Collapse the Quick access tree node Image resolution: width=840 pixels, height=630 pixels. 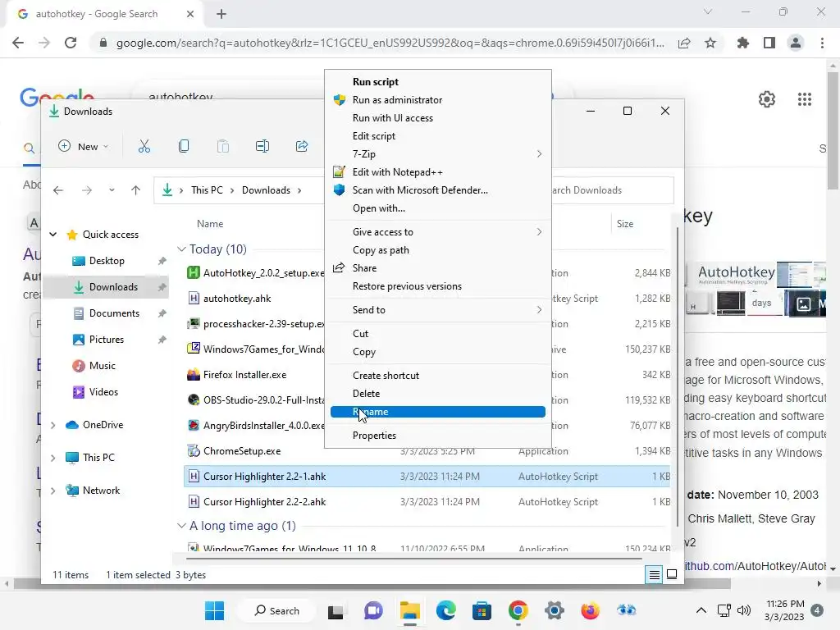(53, 235)
